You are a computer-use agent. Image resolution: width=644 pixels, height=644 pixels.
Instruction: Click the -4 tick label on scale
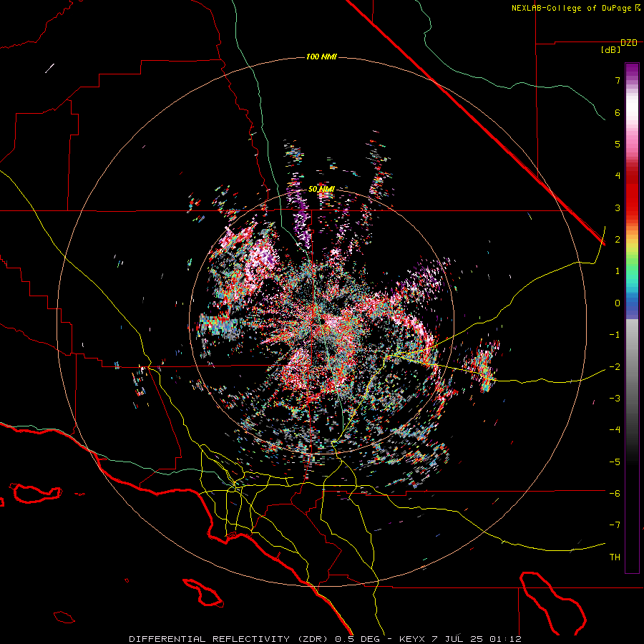click(615, 430)
